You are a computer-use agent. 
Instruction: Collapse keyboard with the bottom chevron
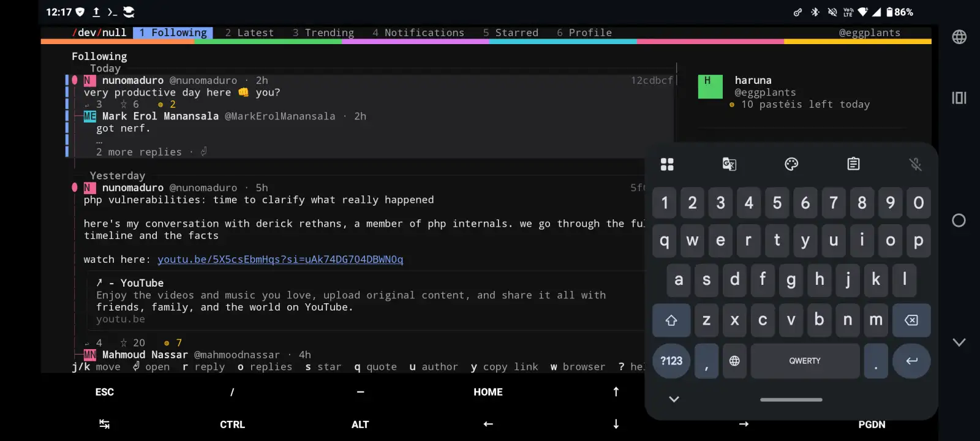coord(674,399)
